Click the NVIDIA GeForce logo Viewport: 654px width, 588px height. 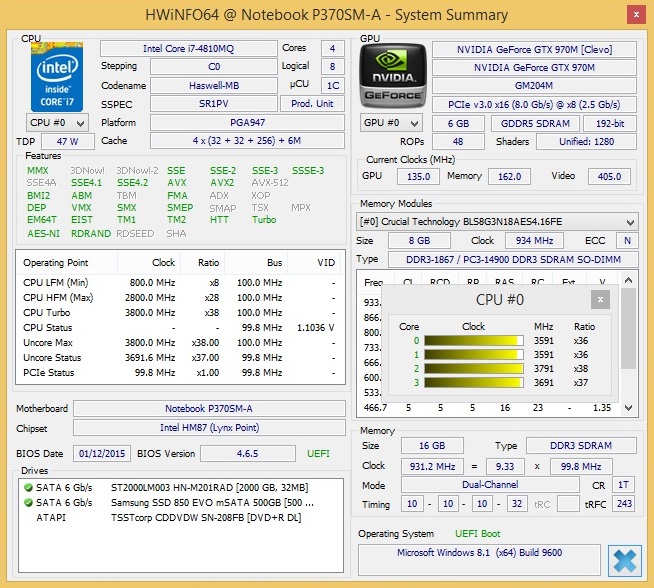point(393,76)
